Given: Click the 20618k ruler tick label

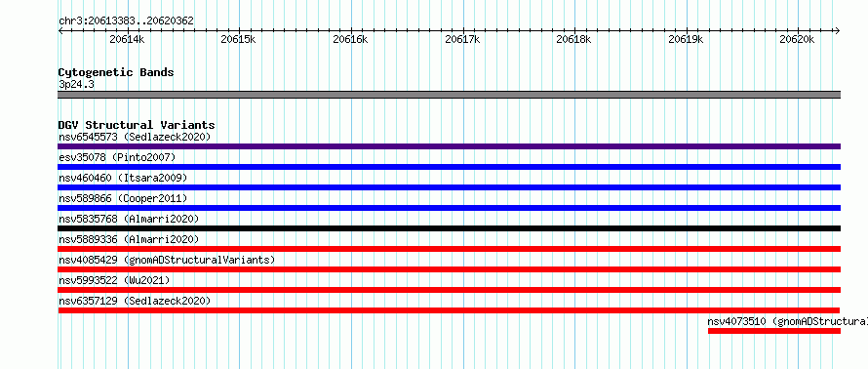Looking at the screenshot, I should point(574,39).
